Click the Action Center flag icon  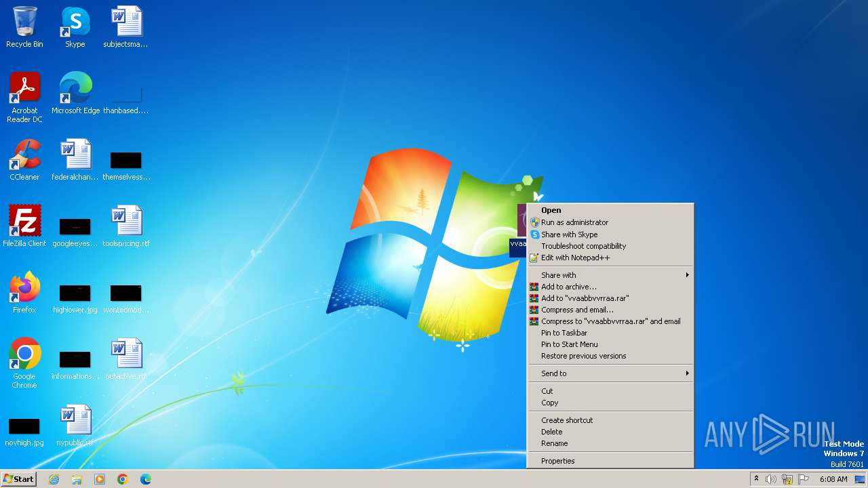[804, 479]
